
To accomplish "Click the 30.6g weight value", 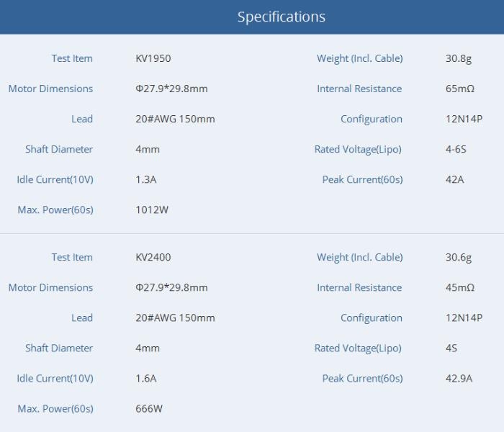I will click(x=459, y=257).
